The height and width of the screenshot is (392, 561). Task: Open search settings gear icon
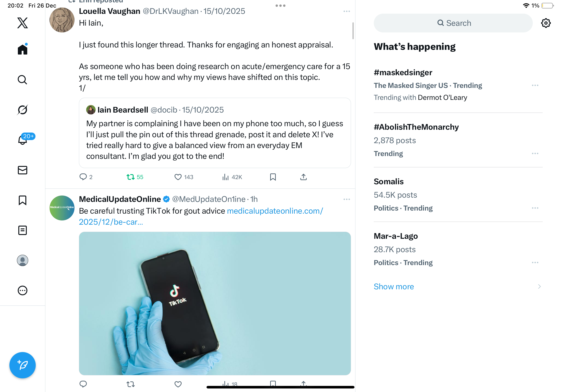545,23
